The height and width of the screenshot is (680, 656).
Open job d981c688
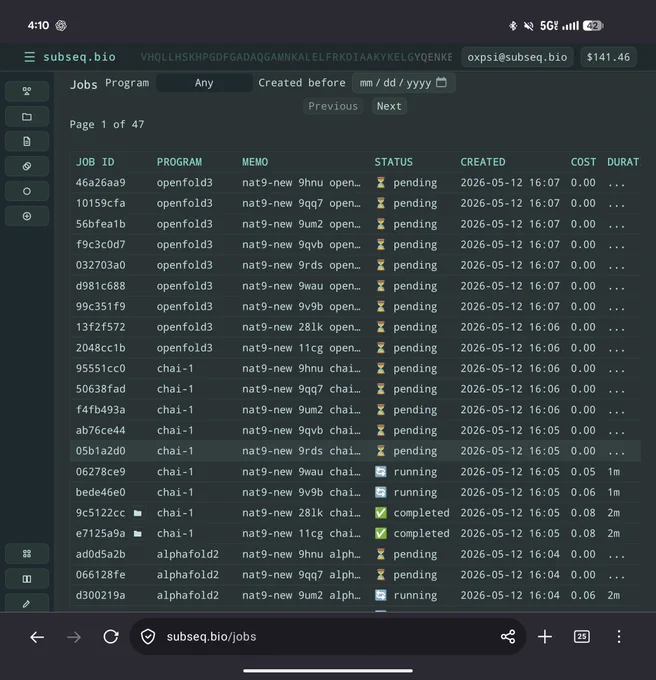click(x=356, y=286)
